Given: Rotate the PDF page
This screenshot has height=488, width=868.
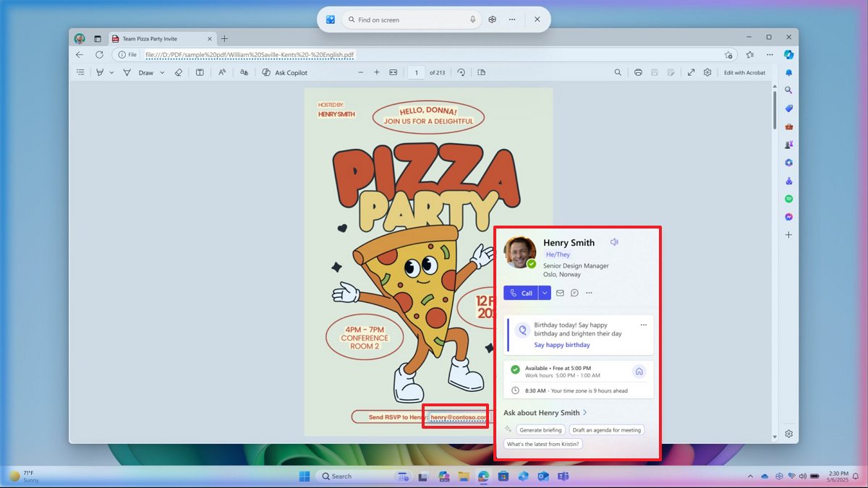Looking at the screenshot, I should click(x=461, y=72).
